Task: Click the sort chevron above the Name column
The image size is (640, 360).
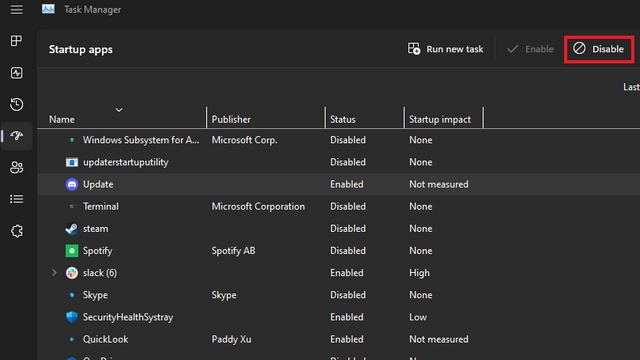Action: (x=119, y=110)
